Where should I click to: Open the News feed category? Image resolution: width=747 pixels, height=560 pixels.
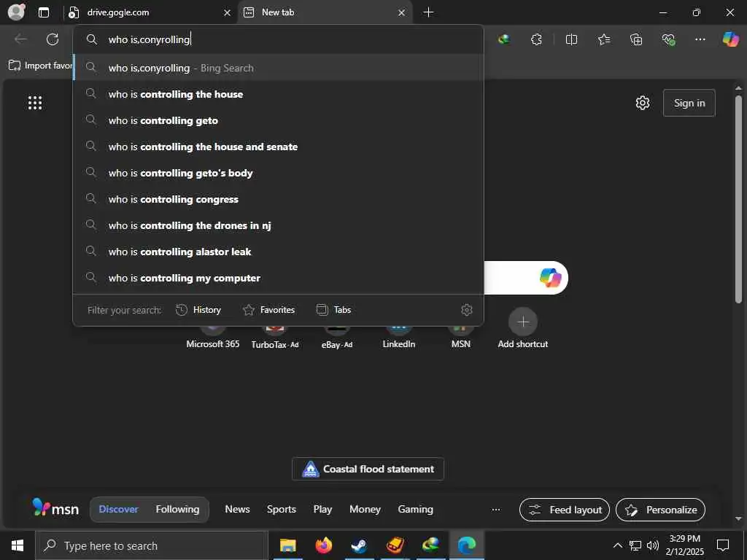[237, 509]
